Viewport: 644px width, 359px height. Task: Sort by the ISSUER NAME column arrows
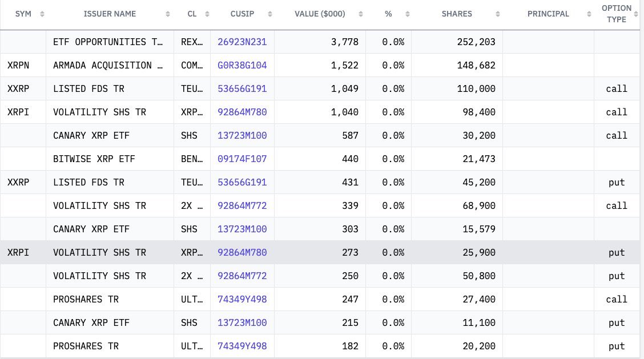(x=168, y=14)
